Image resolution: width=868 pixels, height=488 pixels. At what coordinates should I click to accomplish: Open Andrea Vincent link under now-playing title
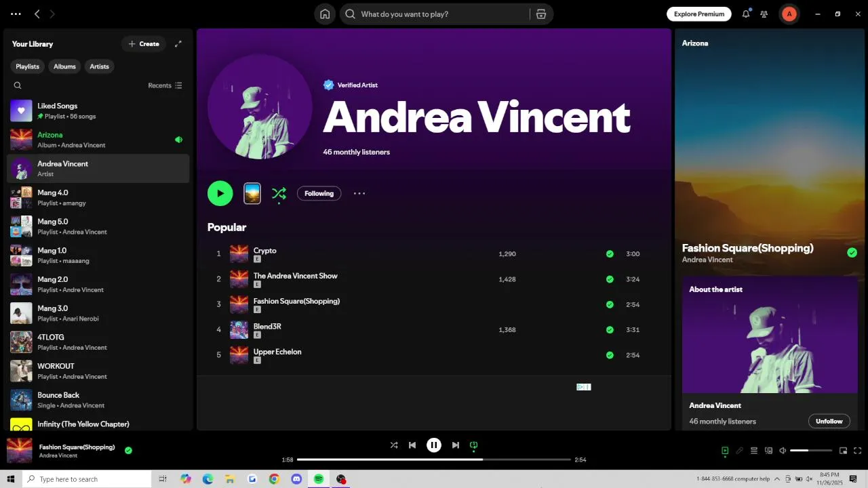click(x=707, y=260)
